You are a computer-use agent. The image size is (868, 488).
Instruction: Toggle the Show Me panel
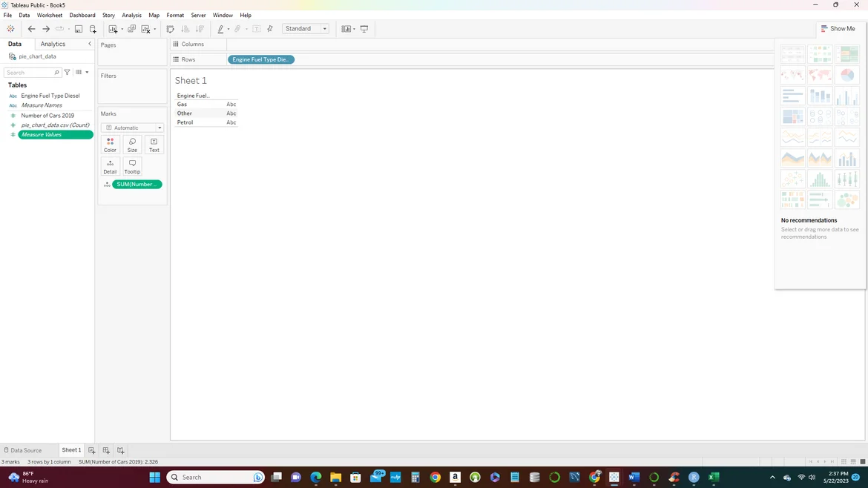tap(838, 29)
